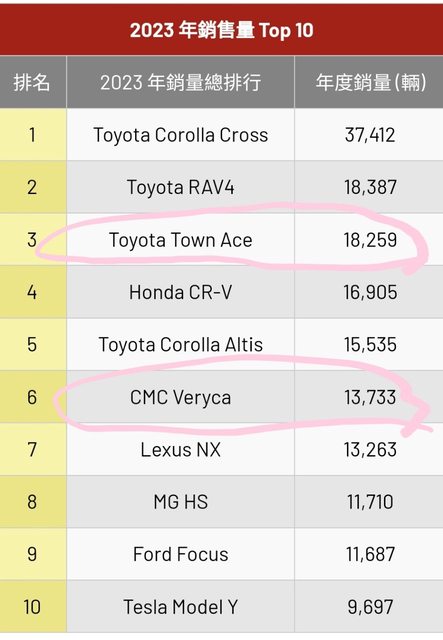Click the Honda CR-V model name
This screenshot has height=640, width=443.
coord(180,292)
